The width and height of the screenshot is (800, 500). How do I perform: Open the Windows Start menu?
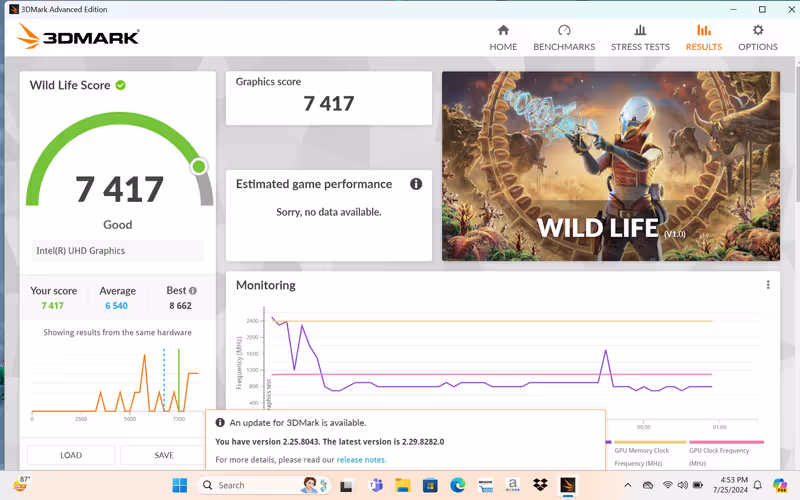180,485
